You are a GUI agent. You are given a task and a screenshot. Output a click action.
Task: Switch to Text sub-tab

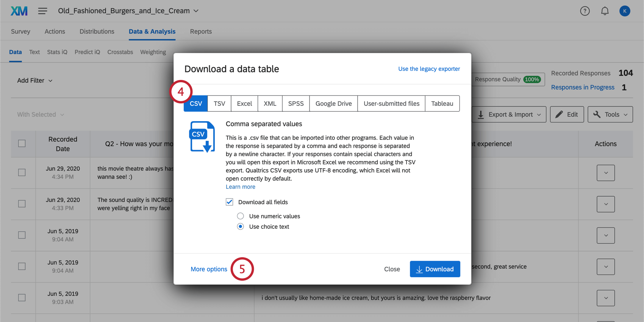tap(34, 52)
